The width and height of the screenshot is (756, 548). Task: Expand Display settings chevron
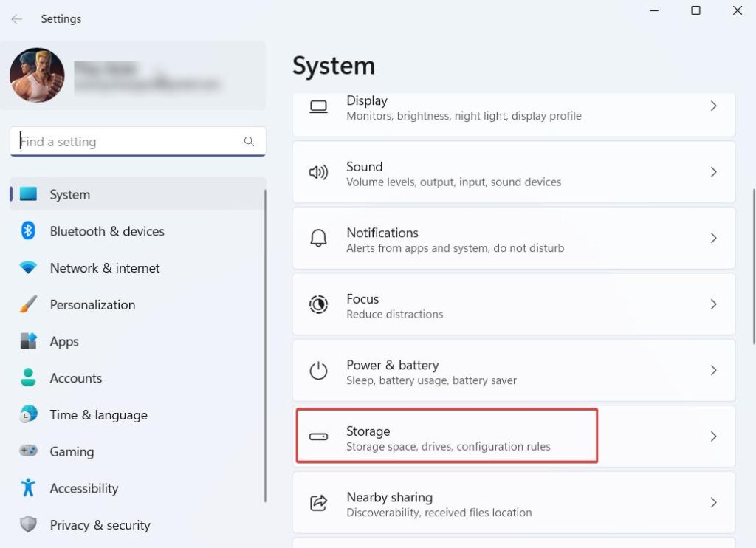(x=714, y=106)
